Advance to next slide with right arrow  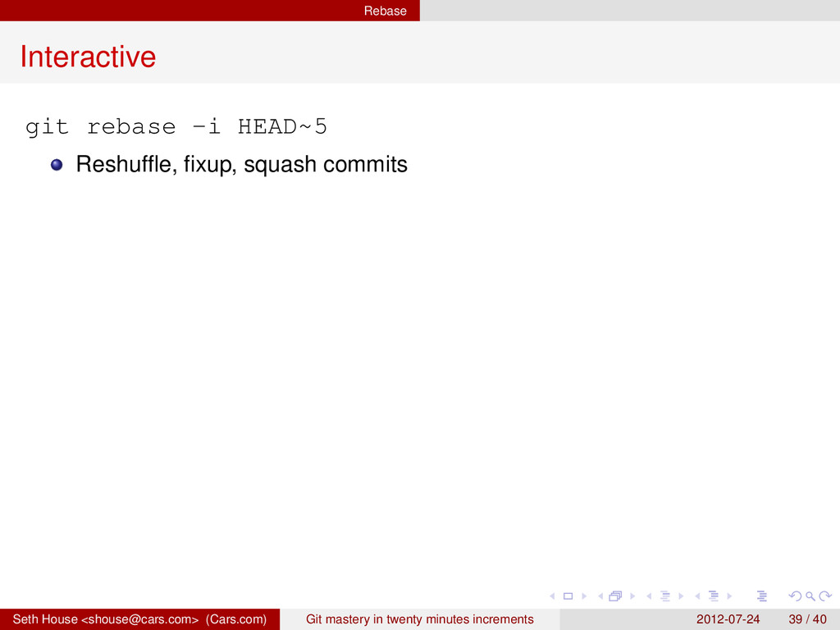coord(584,596)
